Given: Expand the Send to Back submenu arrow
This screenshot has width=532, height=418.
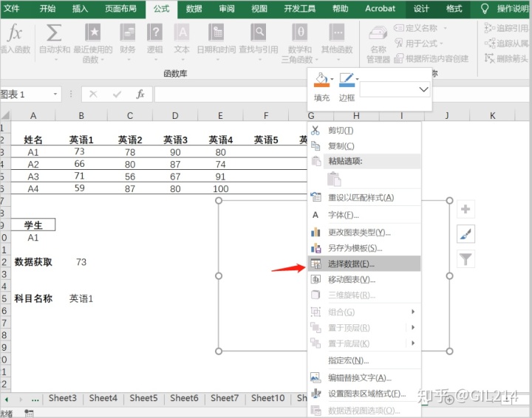Looking at the screenshot, I should coord(413,343).
